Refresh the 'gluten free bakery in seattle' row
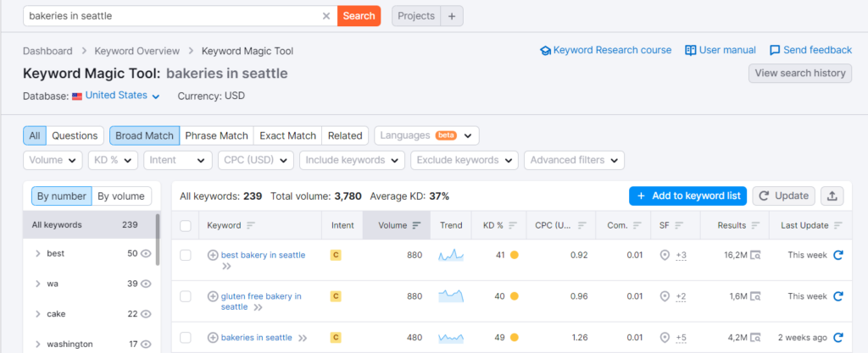Image resolution: width=868 pixels, height=353 pixels. point(838,296)
